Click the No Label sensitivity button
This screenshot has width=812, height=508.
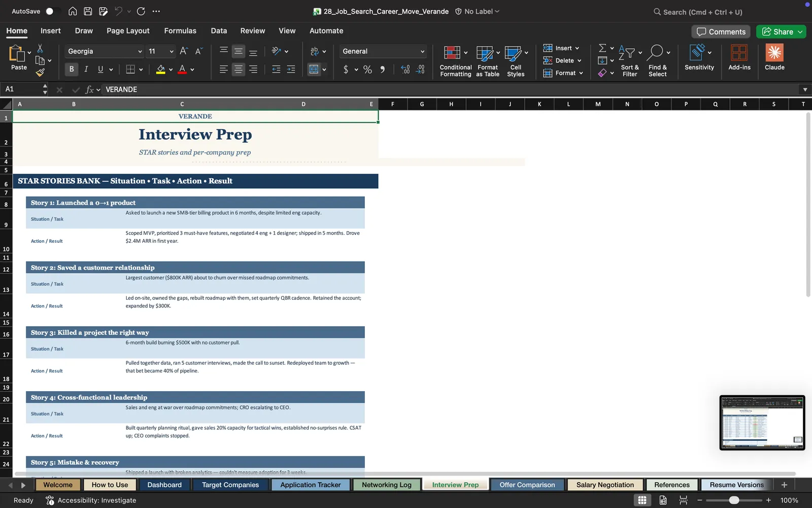pyautogui.click(x=477, y=11)
